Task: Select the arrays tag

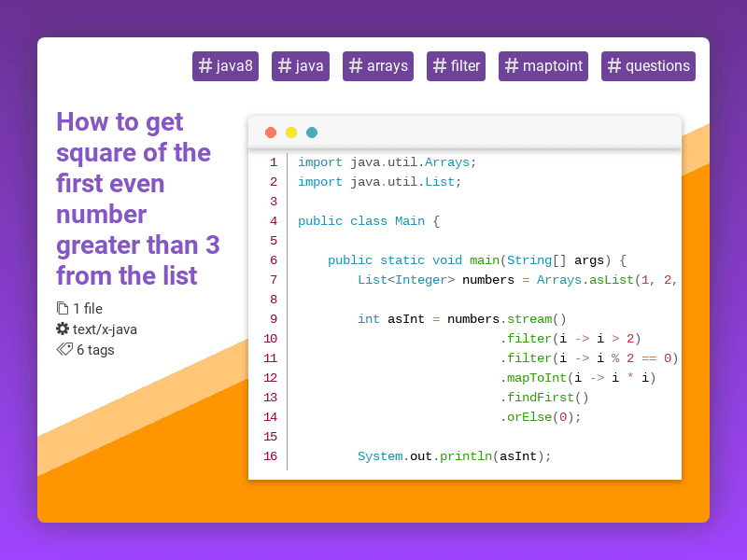Action: (378, 66)
